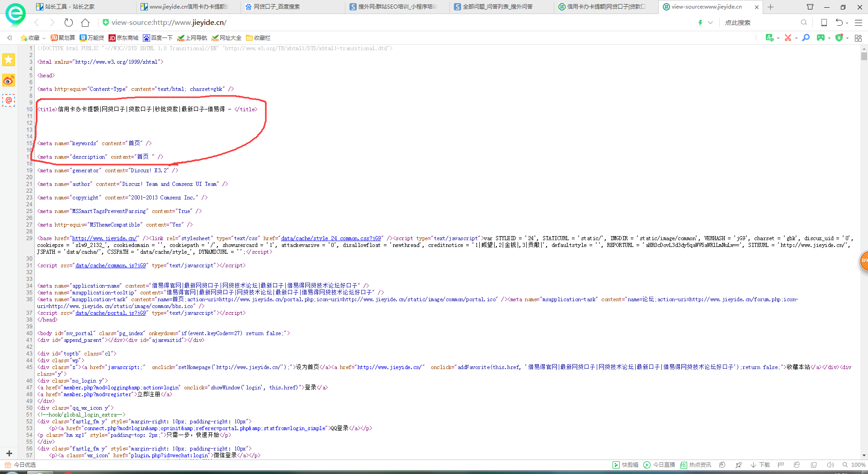Click the 100% zoom level control
Image resolution: width=868 pixels, height=474 pixels.
point(858,465)
